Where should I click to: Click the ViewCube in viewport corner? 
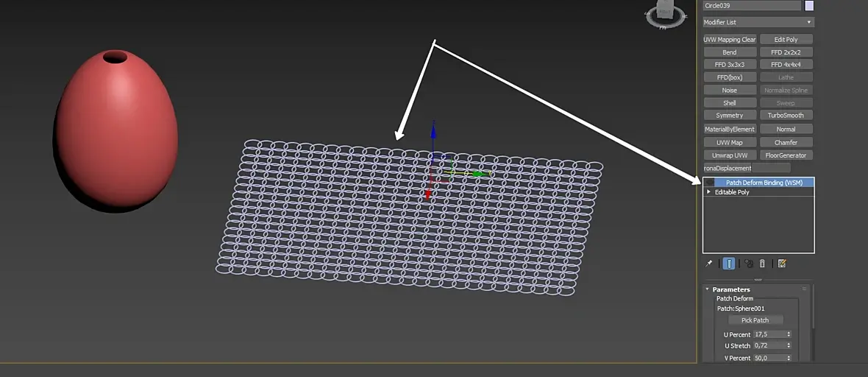666,13
